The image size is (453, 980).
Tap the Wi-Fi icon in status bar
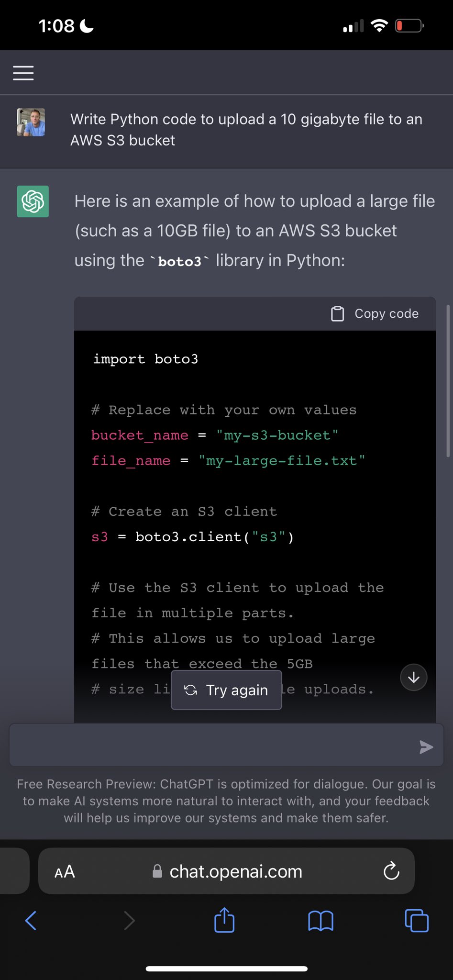point(379,26)
